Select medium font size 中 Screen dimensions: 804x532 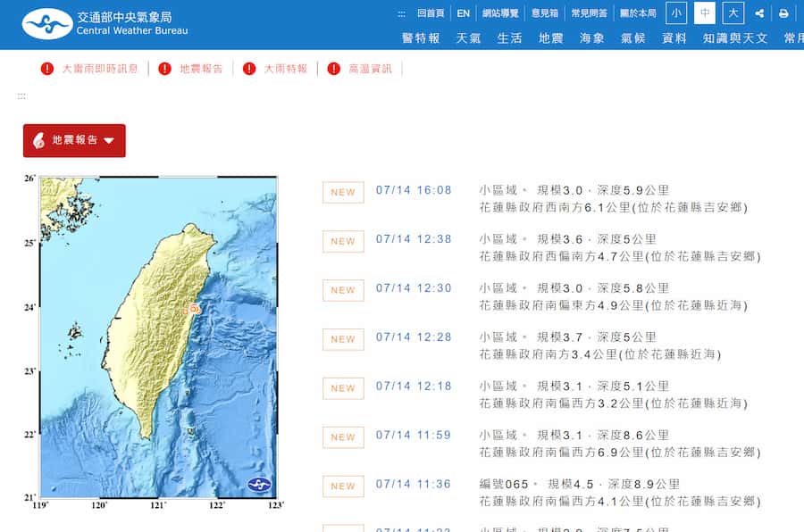point(705,13)
